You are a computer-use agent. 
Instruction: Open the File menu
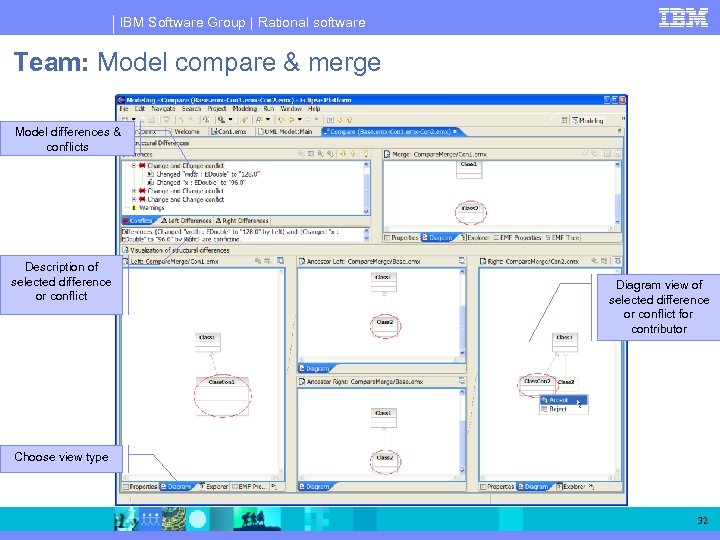(x=124, y=109)
